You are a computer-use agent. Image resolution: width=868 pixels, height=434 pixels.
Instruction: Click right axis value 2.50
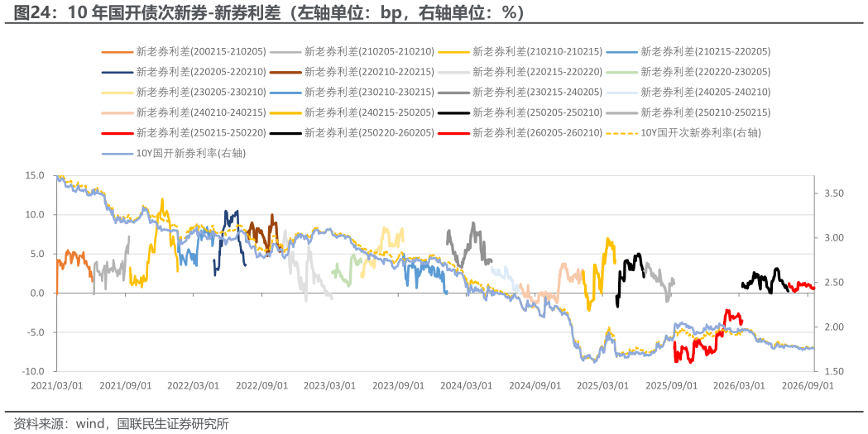point(836,283)
